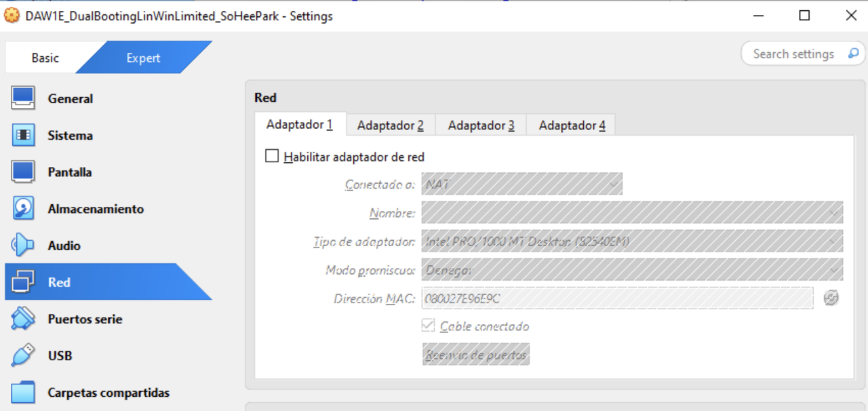Open the Pantalla settings section

(108, 172)
